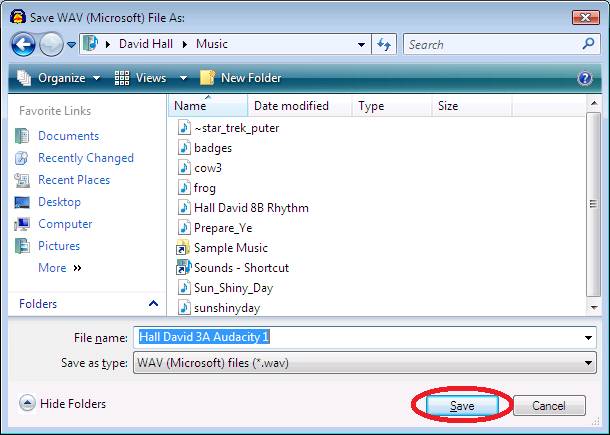Open Computer favorite link
Screen dimensions: 610x435
(x=65, y=224)
